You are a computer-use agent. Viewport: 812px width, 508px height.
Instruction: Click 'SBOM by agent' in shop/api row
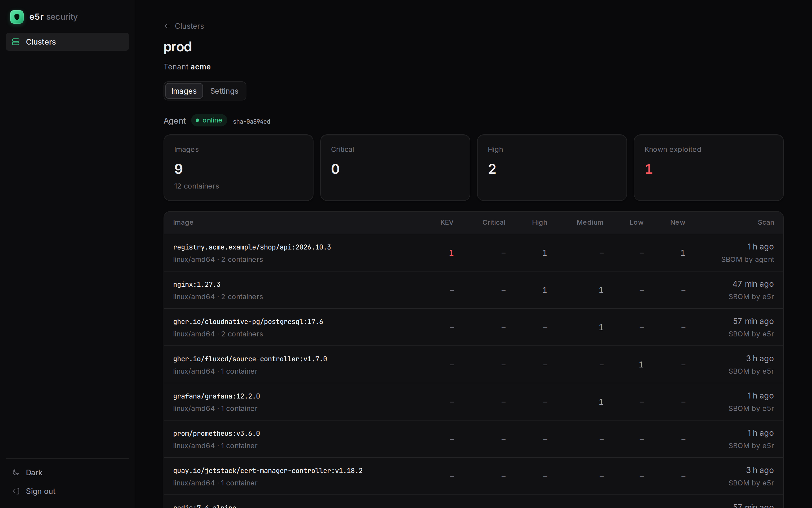coord(748,260)
